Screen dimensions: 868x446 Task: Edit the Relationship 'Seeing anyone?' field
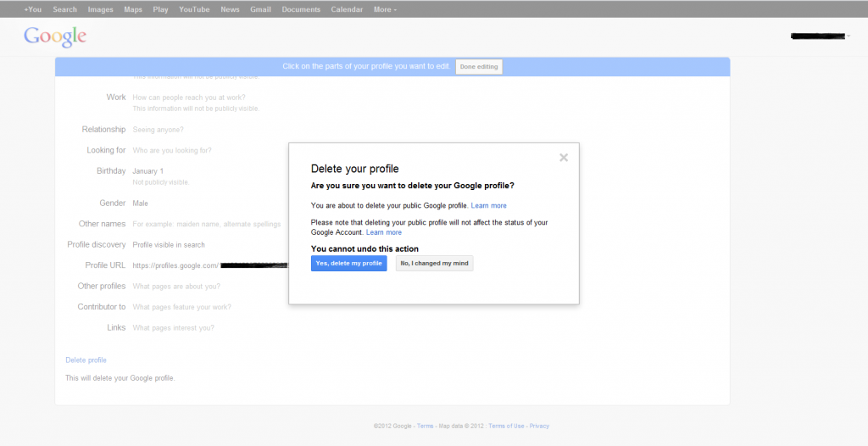158,130
